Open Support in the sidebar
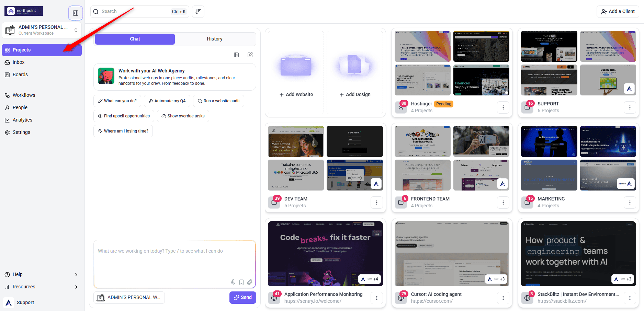The height and width of the screenshot is (311, 644). point(42,302)
